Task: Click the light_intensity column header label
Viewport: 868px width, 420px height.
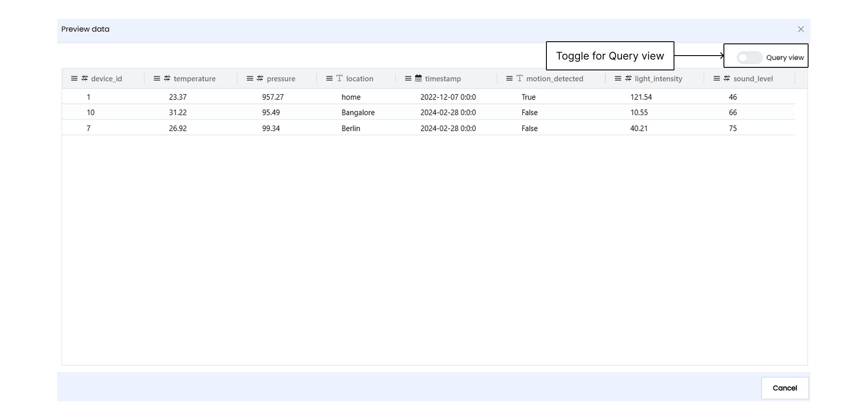Action: [x=658, y=79]
